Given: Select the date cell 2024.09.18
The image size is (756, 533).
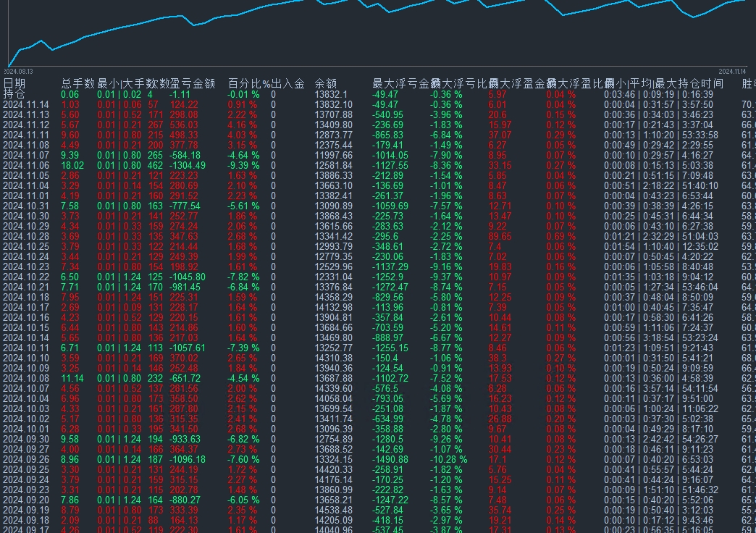Looking at the screenshot, I should coord(26,520).
